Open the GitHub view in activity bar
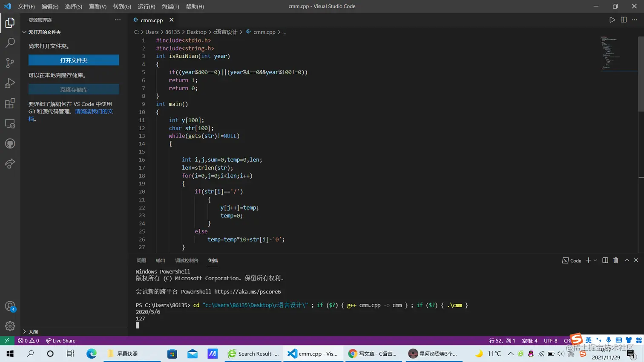The width and height of the screenshot is (644, 362). [10, 144]
